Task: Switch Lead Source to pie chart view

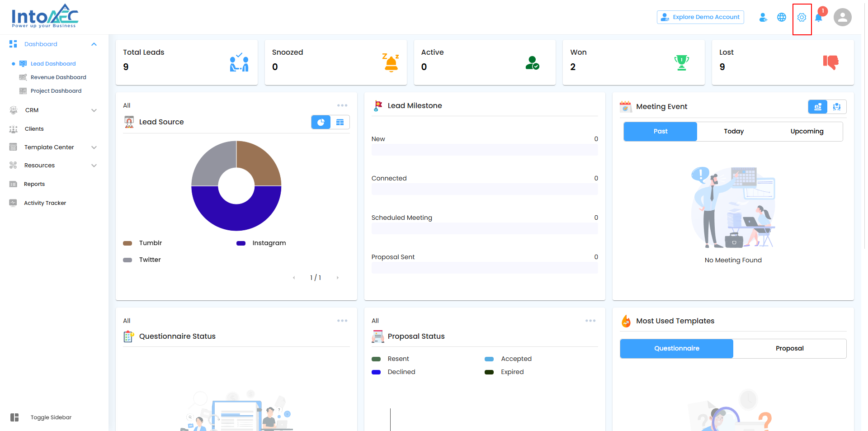Action: click(321, 122)
